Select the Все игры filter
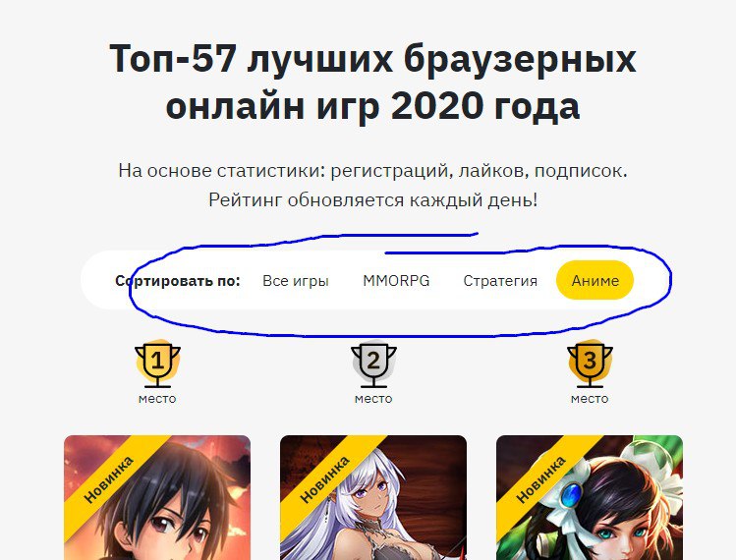Screen dimensions: 736x560 [295, 280]
